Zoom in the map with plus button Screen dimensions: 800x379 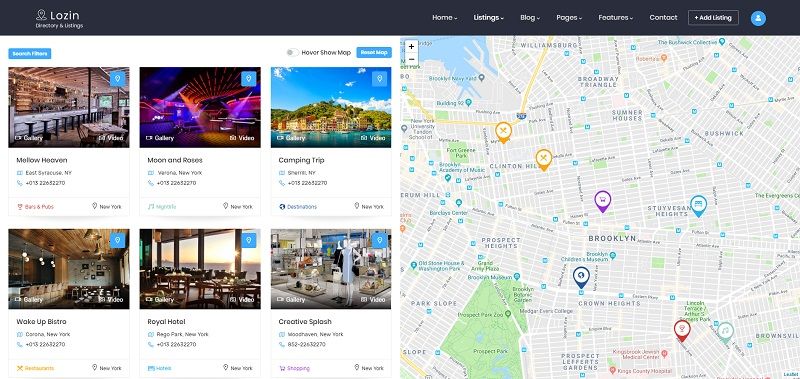tap(411, 46)
